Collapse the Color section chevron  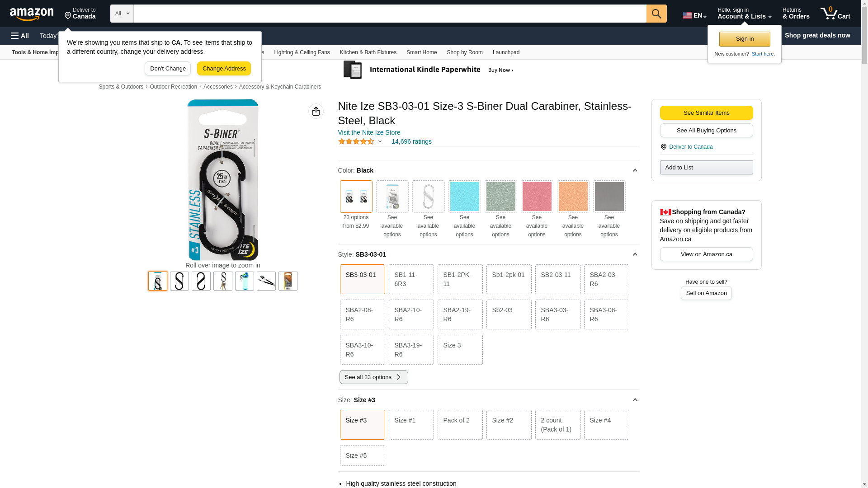tap(635, 170)
